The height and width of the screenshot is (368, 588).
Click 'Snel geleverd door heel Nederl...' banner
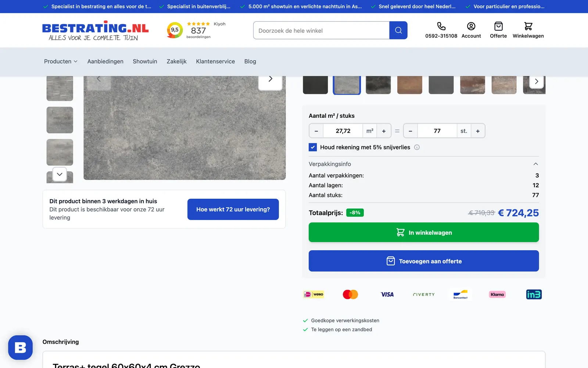(417, 7)
